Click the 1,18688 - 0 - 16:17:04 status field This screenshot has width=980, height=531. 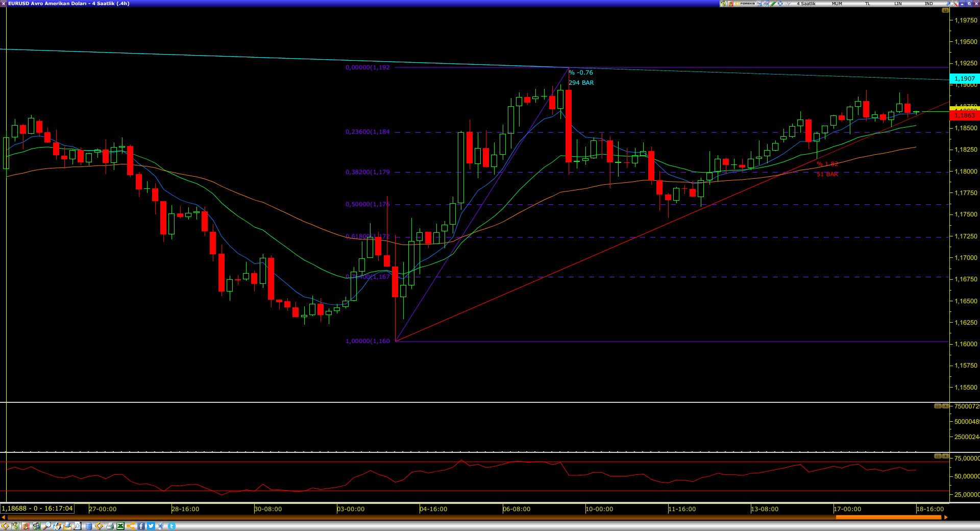37,509
